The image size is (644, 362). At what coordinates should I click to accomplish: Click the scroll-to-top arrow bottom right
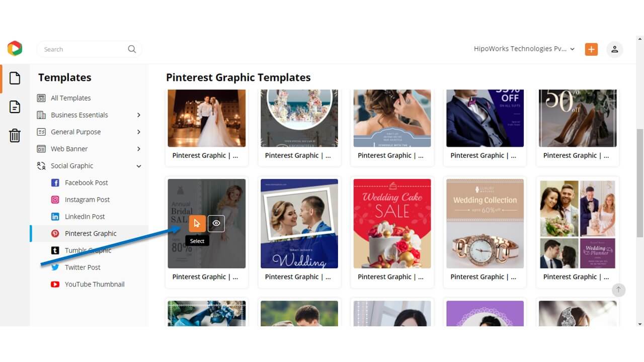[618, 290]
